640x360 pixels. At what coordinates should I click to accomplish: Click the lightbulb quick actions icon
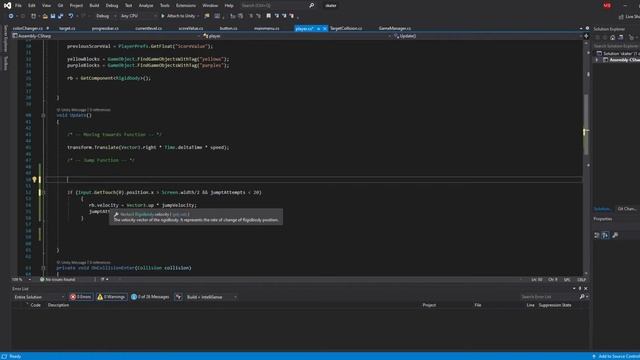pyautogui.click(x=35, y=180)
